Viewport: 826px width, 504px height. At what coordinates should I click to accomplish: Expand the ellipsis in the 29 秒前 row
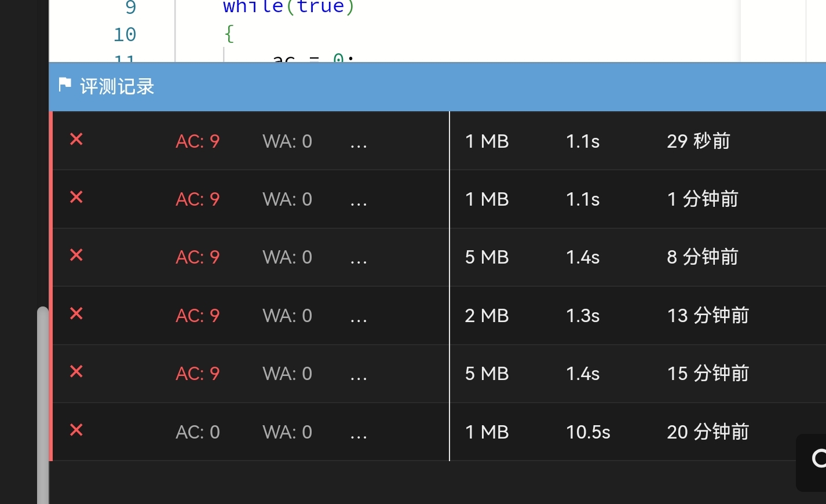tap(359, 142)
